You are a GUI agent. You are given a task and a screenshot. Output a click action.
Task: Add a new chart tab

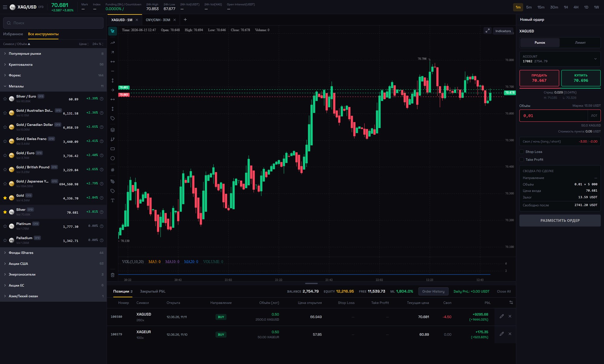[185, 20]
